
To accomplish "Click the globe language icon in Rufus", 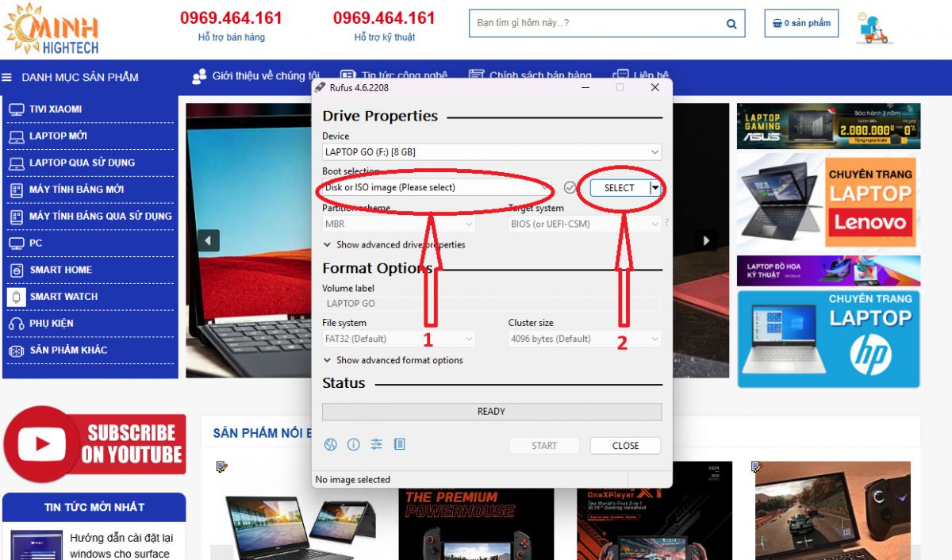I will (331, 445).
